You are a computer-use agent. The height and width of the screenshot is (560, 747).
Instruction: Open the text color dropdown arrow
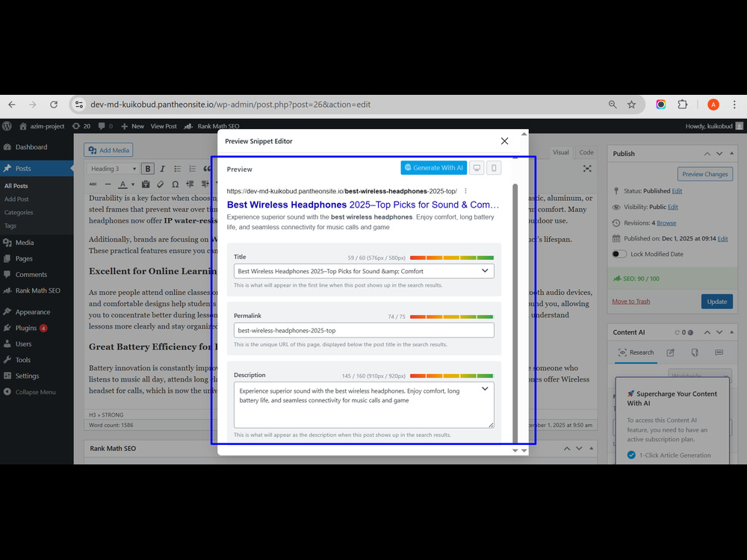point(132,184)
